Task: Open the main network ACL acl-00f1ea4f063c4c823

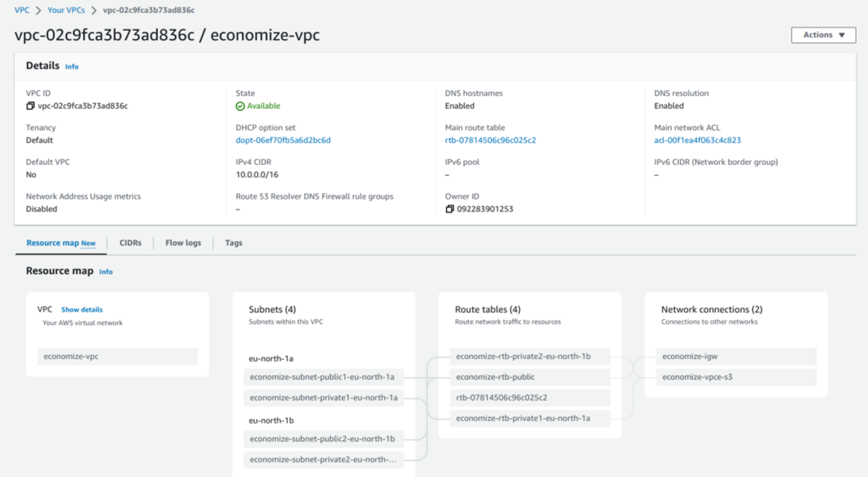Action: pos(697,140)
